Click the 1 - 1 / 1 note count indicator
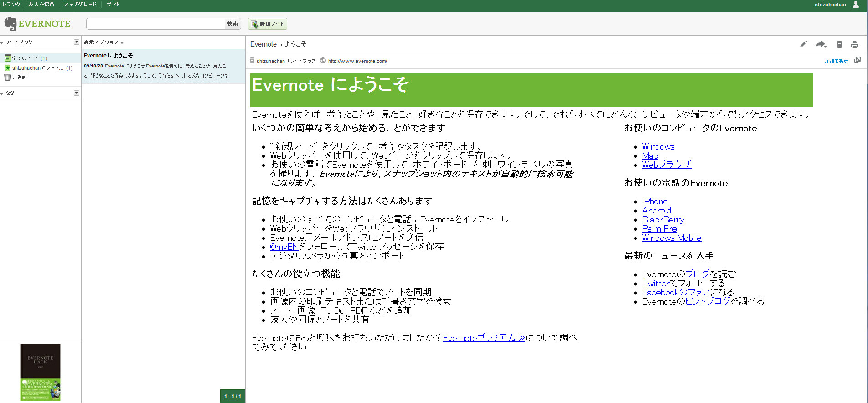Screen dimensions: 868x403 click(232, 396)
